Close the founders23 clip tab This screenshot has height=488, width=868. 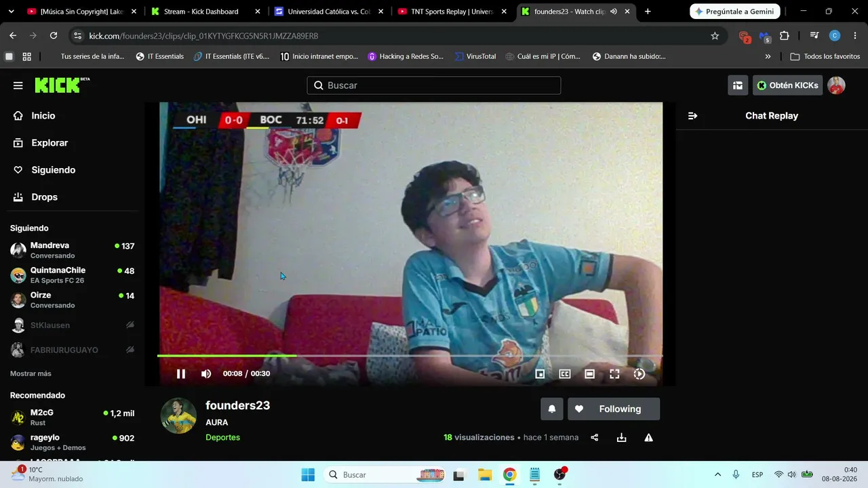pyautogui.click(x=627, y=12)
